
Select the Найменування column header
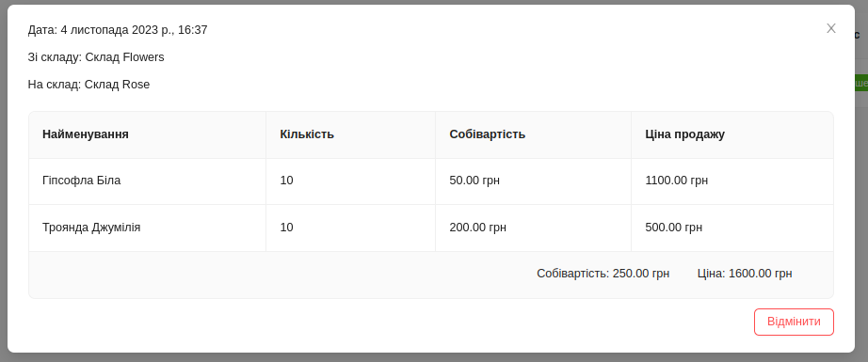(86, 134)
